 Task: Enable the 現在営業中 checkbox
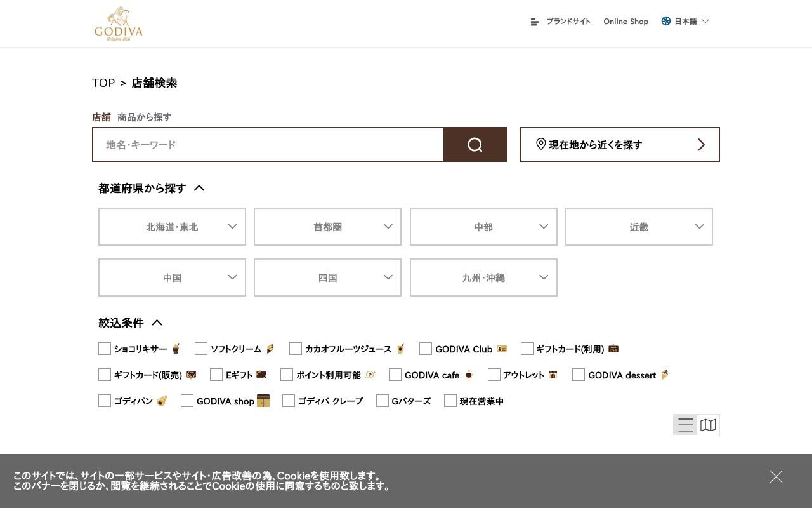point(450,401)
